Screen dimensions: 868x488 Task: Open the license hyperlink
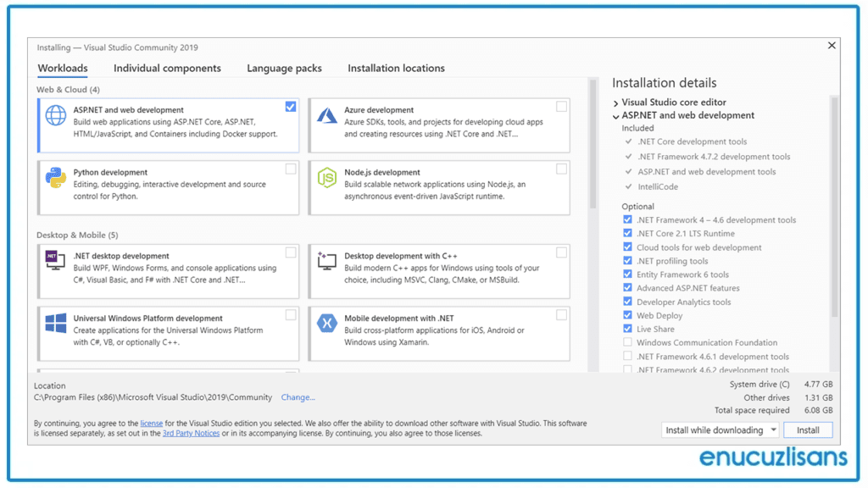click(x=151, y=422)
